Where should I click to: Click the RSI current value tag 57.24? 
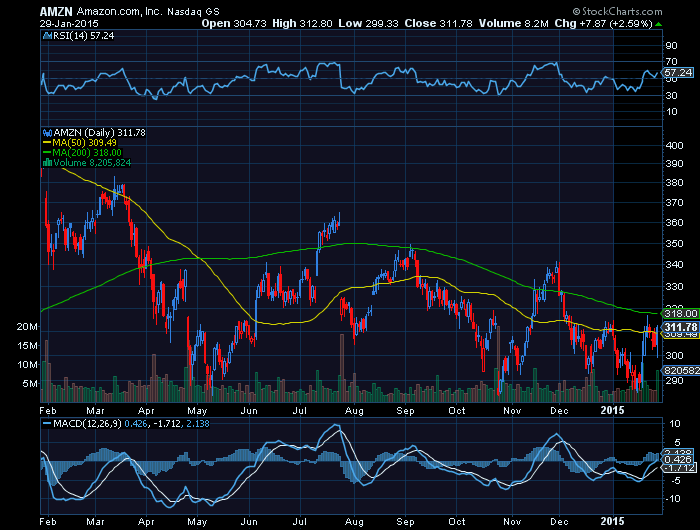pos(678,72)
